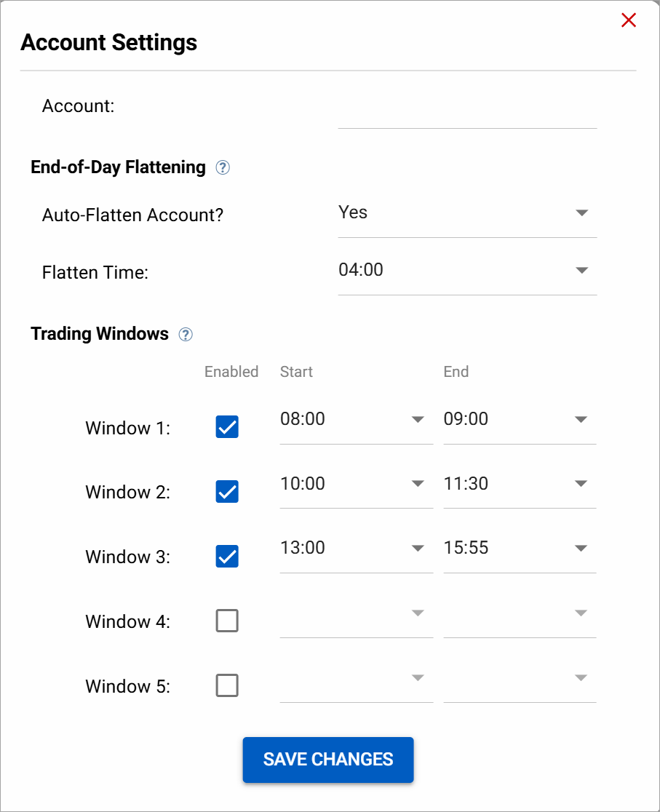Viewport: 660px width, 812px height.
Task: Enable Window 4 trading window
Action: (x=226, y=621)
